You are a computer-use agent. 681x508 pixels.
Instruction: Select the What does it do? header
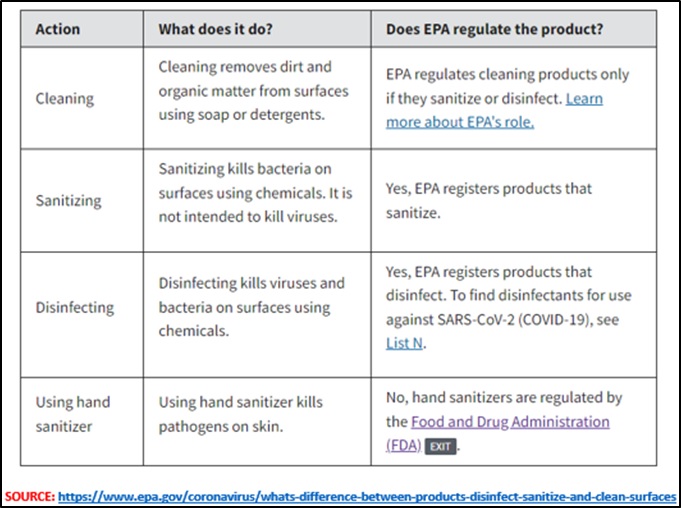(215, 29)
